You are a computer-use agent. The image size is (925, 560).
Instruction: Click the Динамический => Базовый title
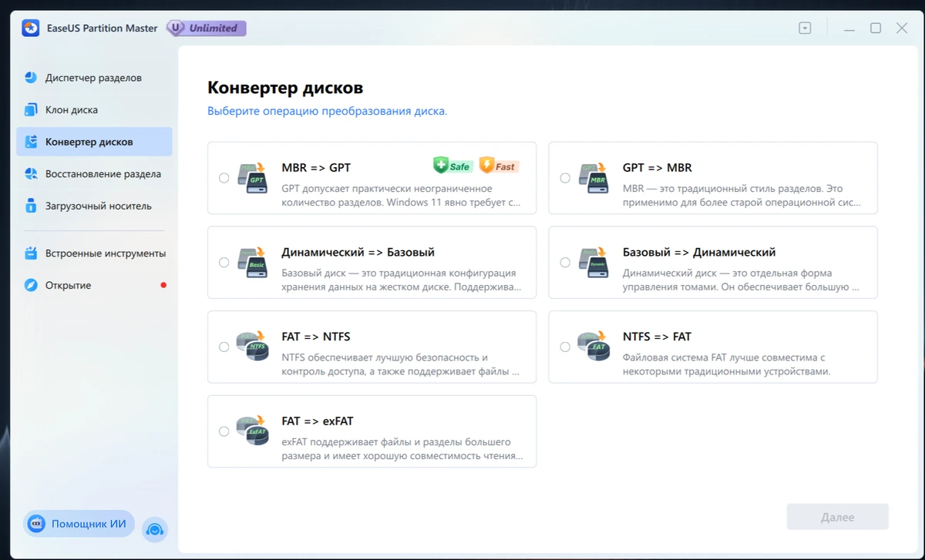point(358,253)
